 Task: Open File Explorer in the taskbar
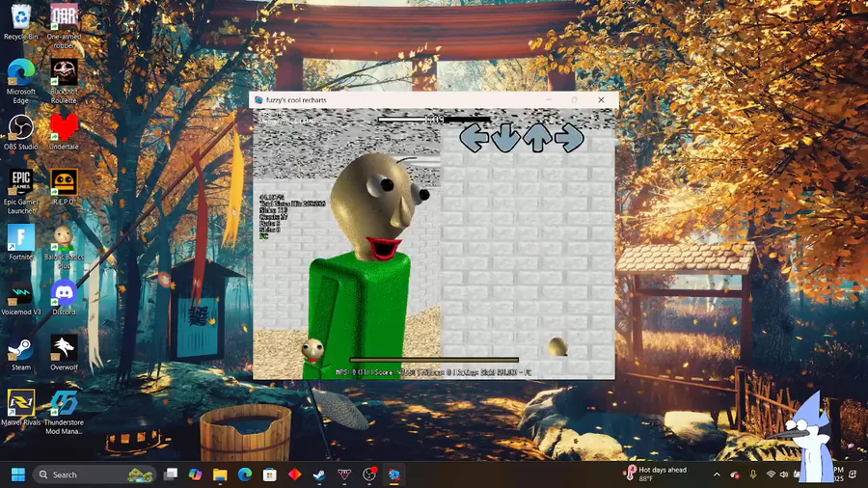220,474
